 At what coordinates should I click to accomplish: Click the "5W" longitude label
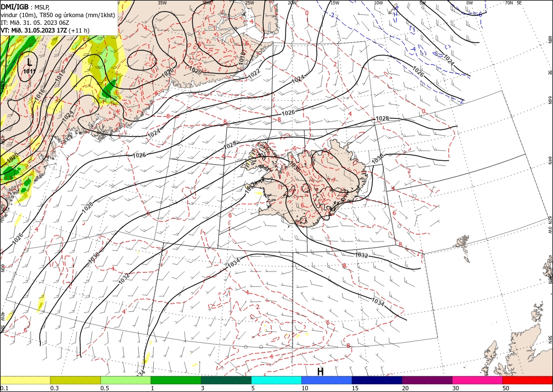pyautogui.click(x=423, y=3)
